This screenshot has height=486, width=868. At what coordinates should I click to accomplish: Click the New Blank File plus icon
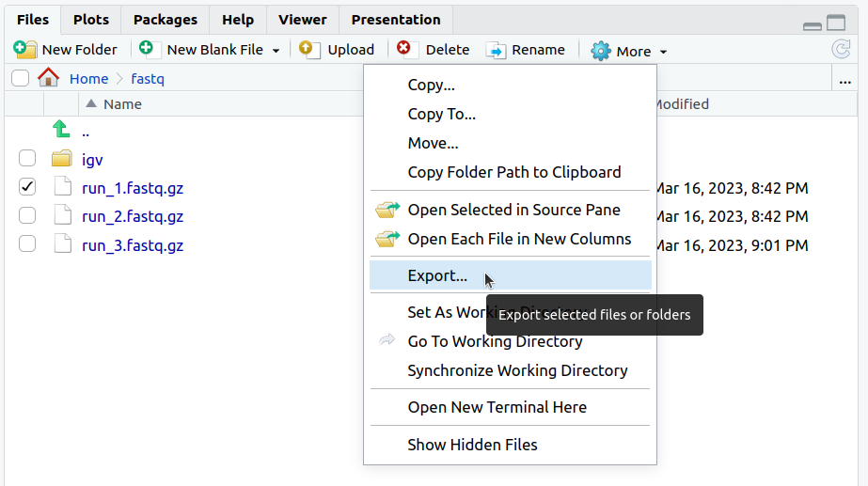[150, 49]
